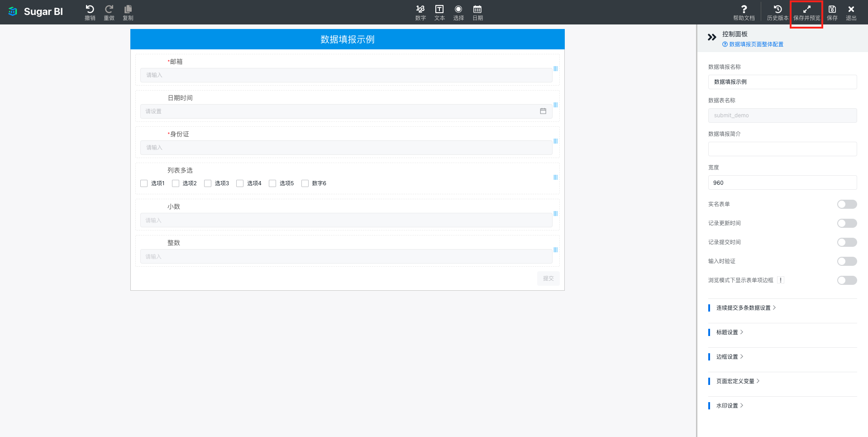Click the 邮箱 input field

[x=346, y=75]
